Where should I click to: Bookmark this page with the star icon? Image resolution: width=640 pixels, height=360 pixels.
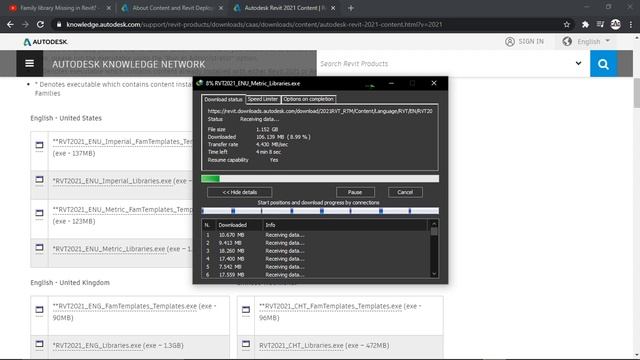tap(567, 24)
